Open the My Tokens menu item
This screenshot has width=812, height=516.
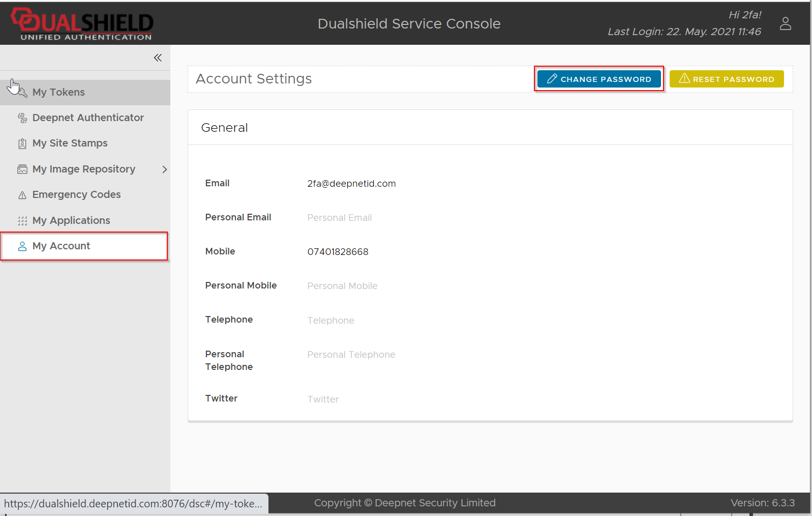point(58,92)
